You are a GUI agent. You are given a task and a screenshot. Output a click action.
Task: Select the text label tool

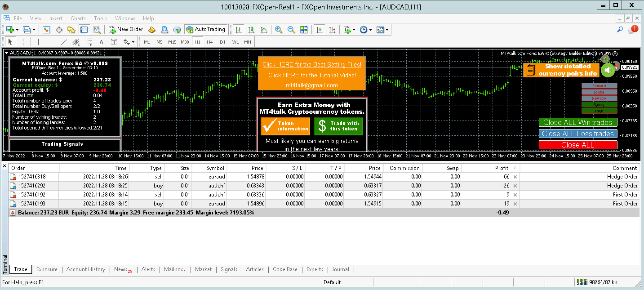(x=114, y=42)
